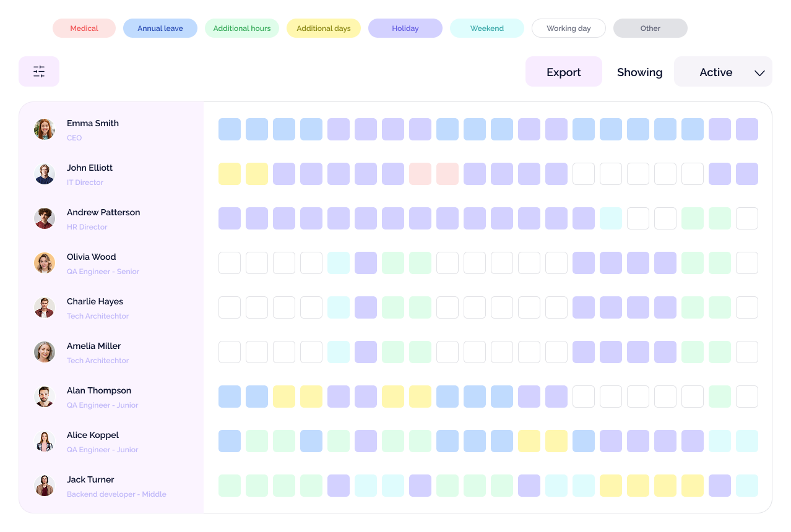Click the Export button
791x532 pixels.
click(563, 72)
